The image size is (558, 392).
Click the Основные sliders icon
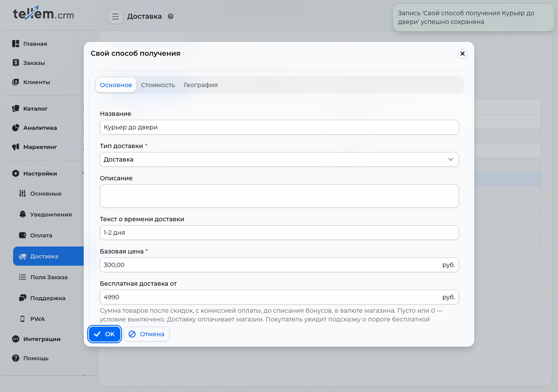[23, 193]
